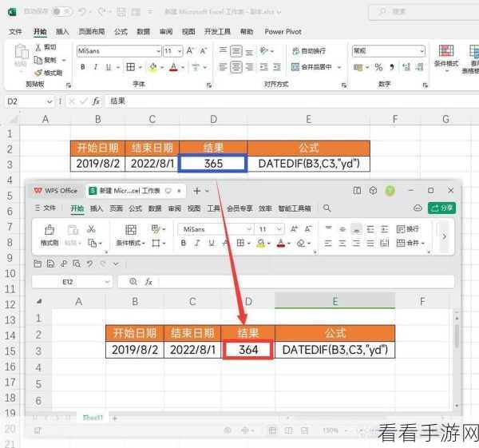Open the 会员专享 tab in WPS
The image size is (479, 448).
pos(239,208)
